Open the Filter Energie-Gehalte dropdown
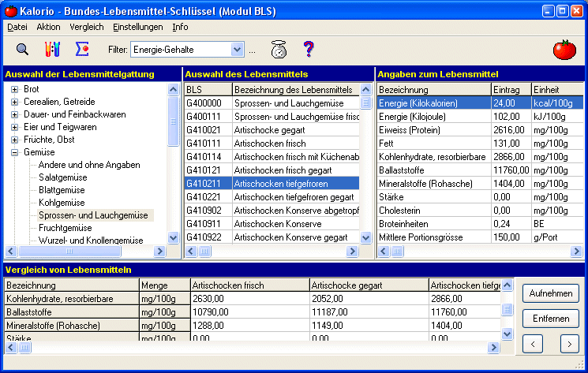The width and height of the screenshot is (588, 373). pos(237,50)
